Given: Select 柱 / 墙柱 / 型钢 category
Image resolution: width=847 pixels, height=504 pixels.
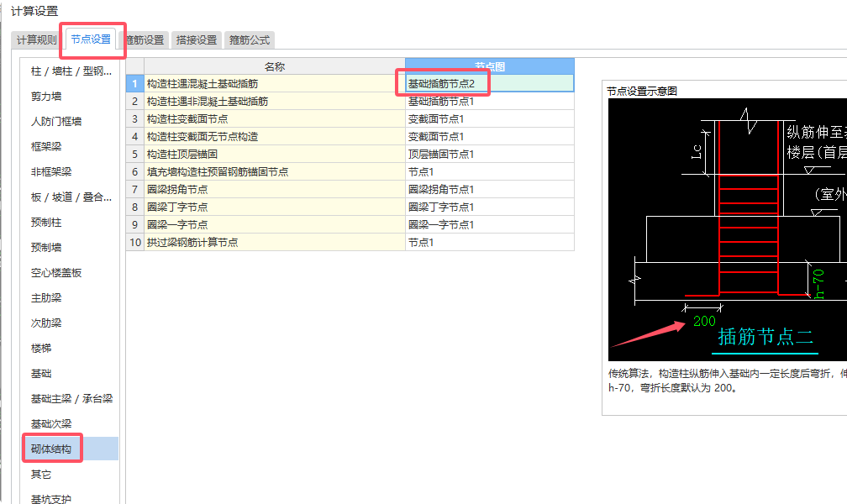Looking at the screenshot, I should tap(71, 71).
